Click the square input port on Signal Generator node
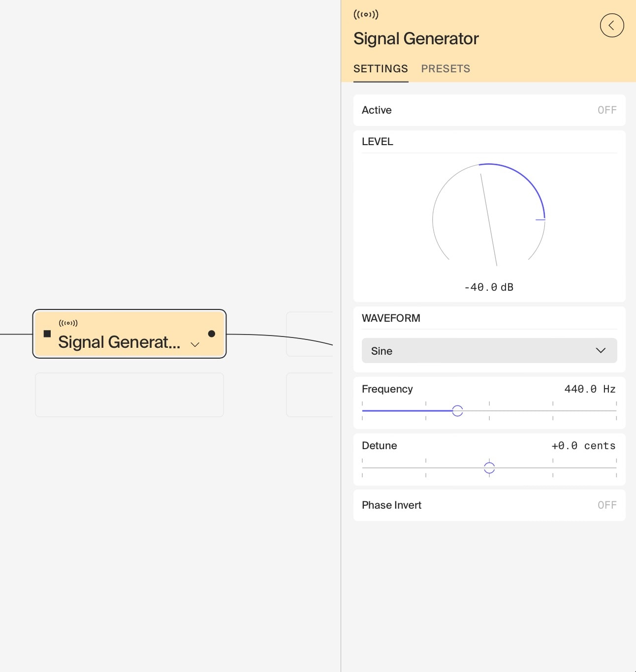636x672 pixels. 47,334
